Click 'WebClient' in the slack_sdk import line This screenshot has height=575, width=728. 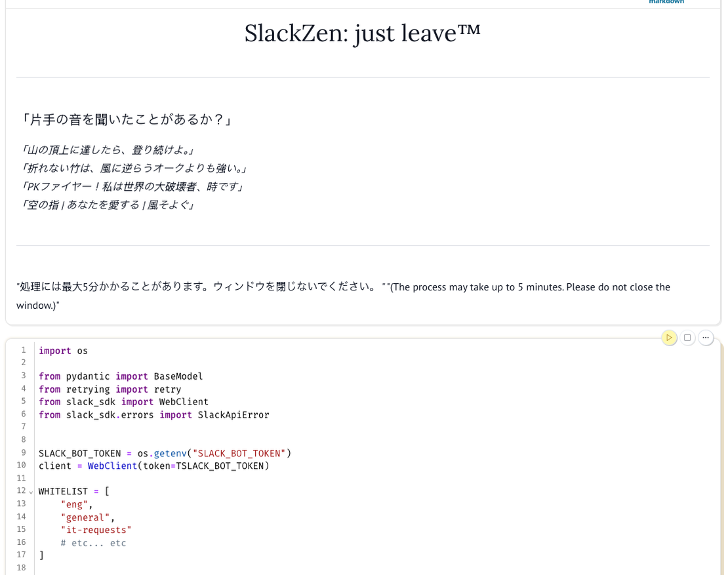click(184, 402)
